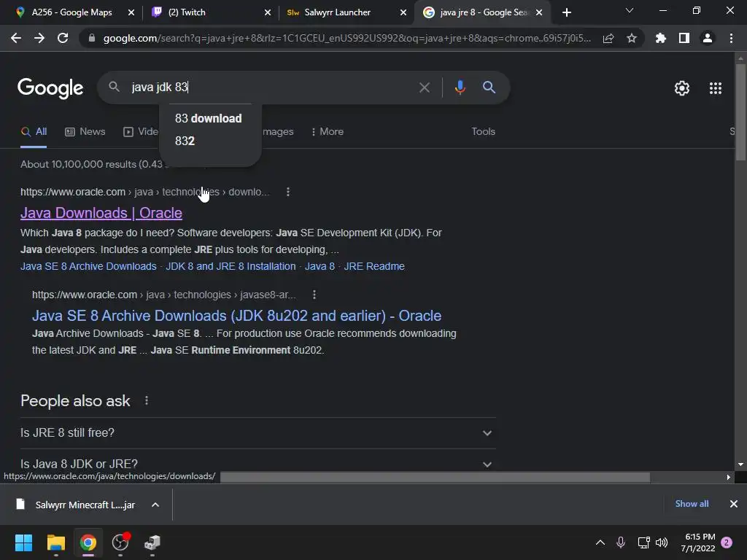The image size is (747, 560).
Task: Open the Windows Start menu
Action: [23, 542]
